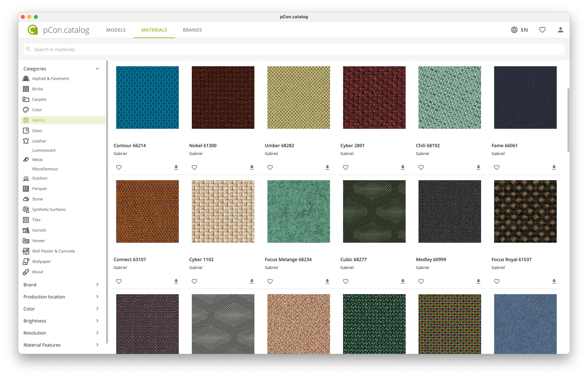Image resolution: width=588 pixels, height=378 pixels.
Task: Expand the Material Features filter
Action: point(97,345)
